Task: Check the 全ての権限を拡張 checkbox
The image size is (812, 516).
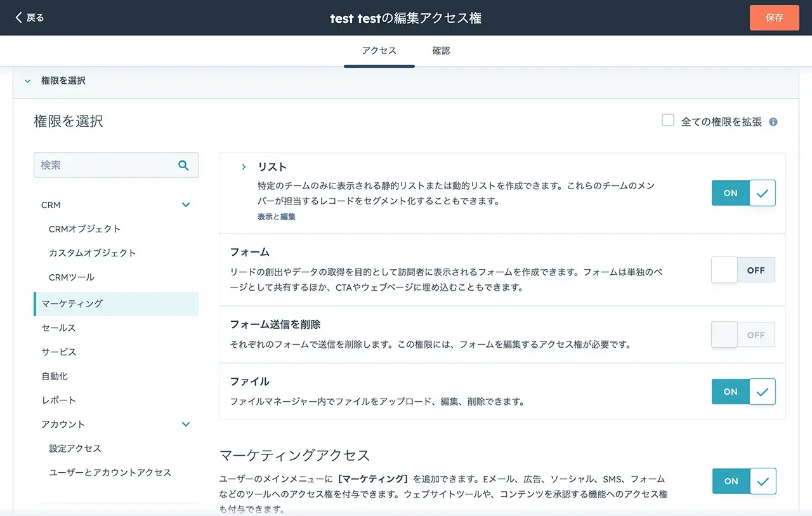Action: (668, 121)
